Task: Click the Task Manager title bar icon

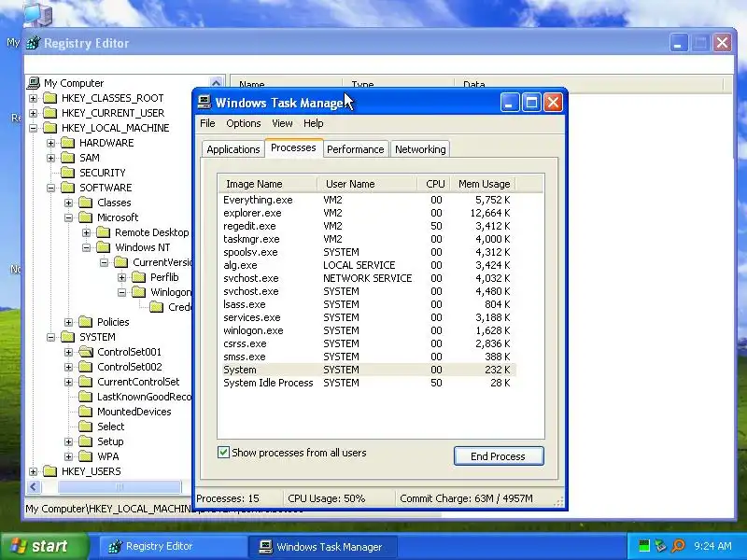Action: tap(204, 102)
